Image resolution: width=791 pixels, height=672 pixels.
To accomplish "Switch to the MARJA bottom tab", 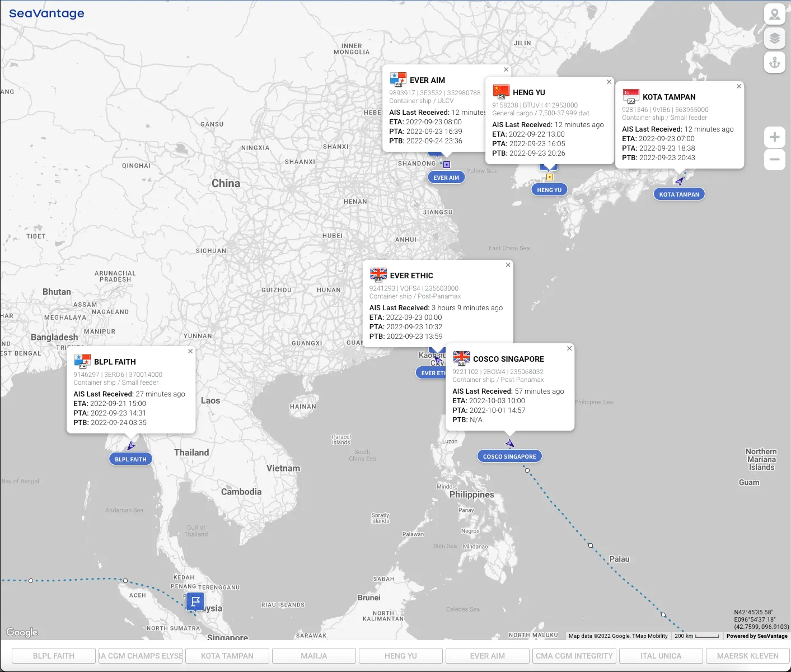I will pos(314,656).
